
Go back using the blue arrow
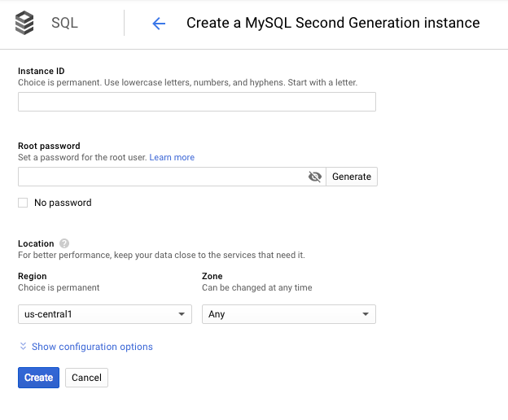(x=159, y=24)
